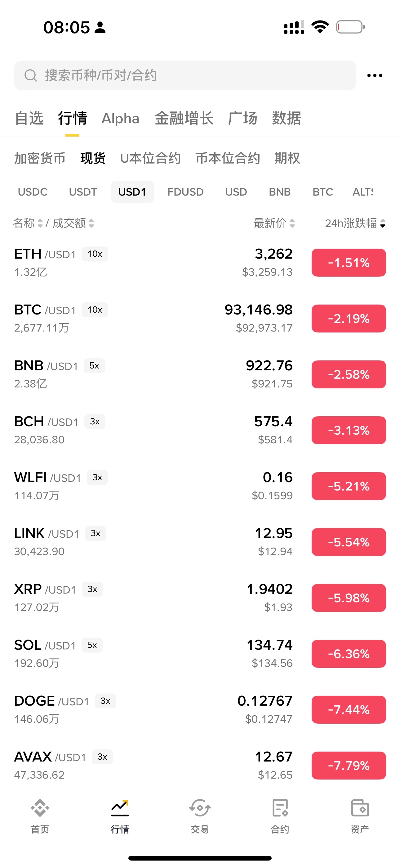Open the three-dot more options menu
400x868 pixels.
(374, 75)
